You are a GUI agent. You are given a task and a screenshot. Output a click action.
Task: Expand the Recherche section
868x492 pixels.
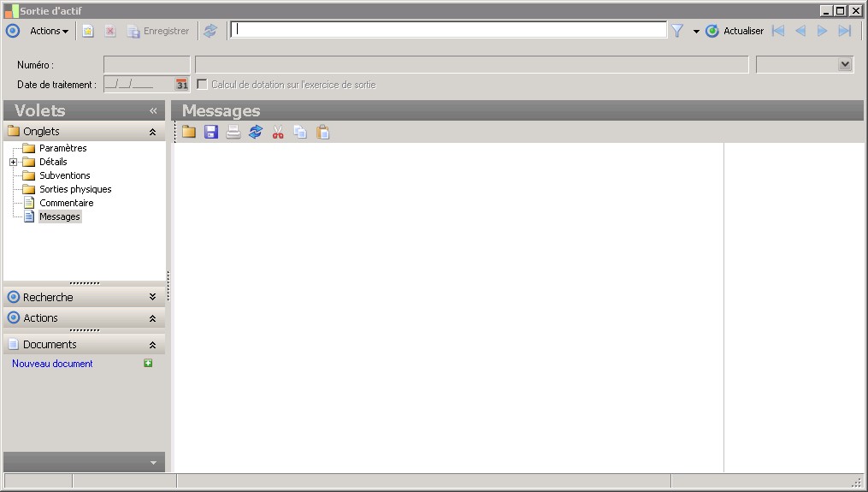(153, 297)
